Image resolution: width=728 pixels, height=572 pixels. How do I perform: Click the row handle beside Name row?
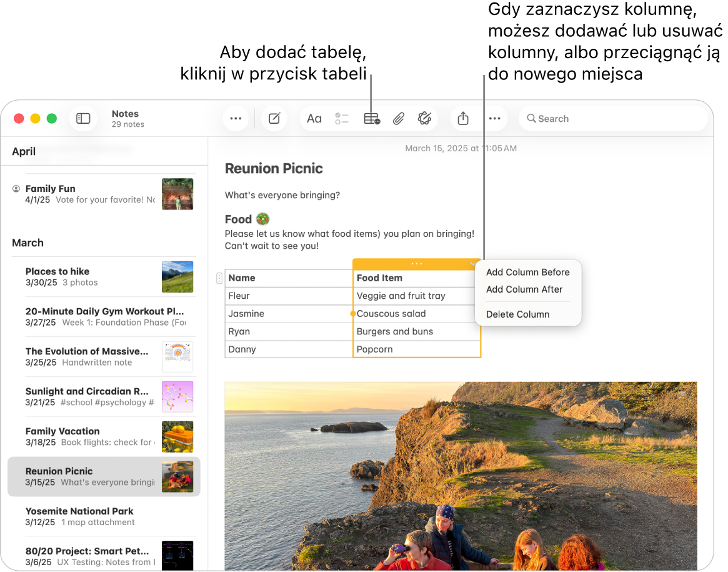point(219,278)
